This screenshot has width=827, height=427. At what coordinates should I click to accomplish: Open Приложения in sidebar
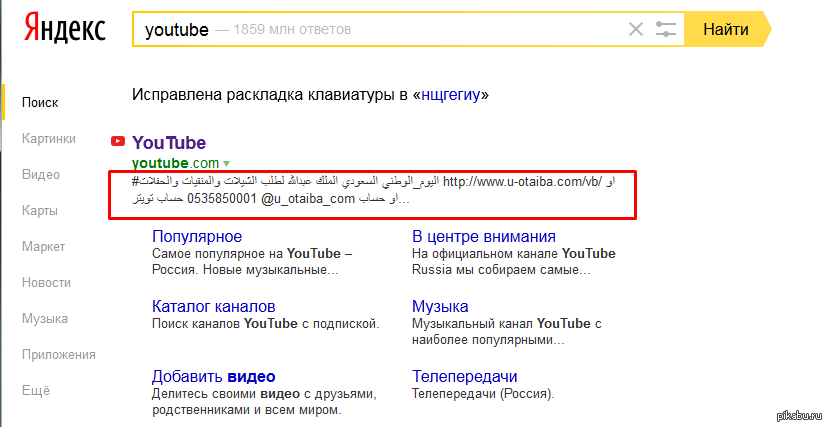pos(59,355)
